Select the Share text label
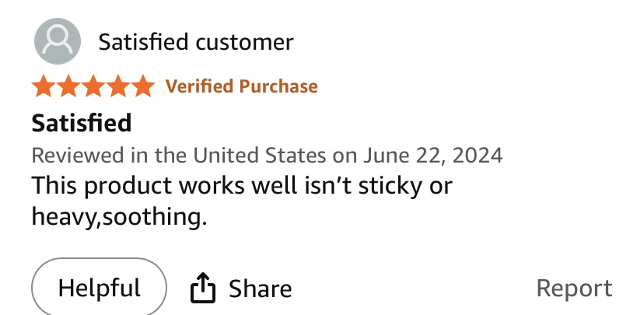Viewport: 644px width, 315px height. [260, 289]
